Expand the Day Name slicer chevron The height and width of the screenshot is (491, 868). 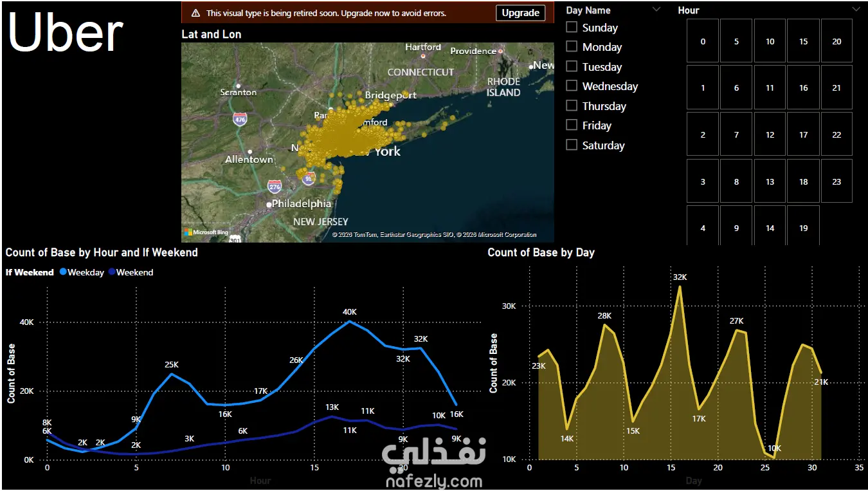656,10
